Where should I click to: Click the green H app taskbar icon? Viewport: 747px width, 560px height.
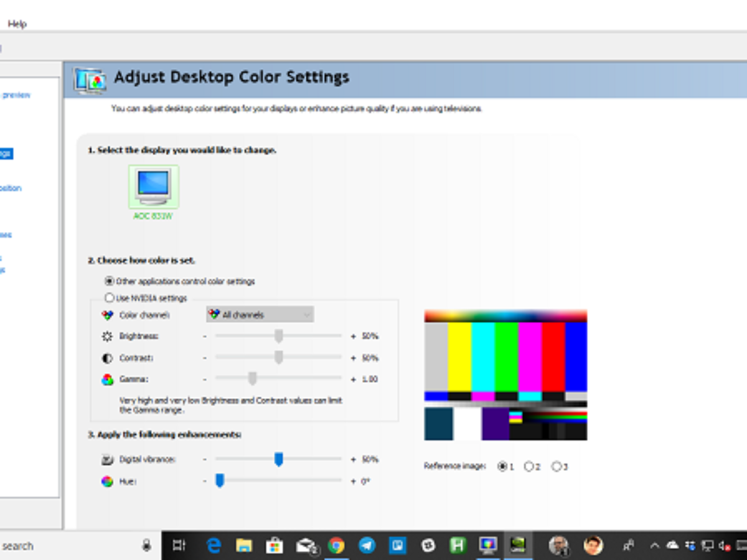(x=458, y=546)
